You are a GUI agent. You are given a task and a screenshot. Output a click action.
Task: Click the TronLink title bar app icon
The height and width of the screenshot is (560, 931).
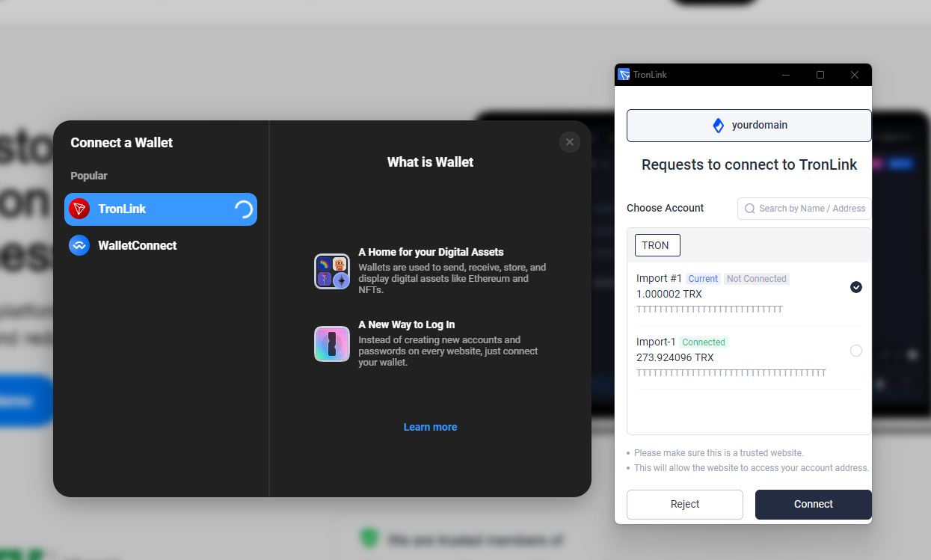coord(624,75)
